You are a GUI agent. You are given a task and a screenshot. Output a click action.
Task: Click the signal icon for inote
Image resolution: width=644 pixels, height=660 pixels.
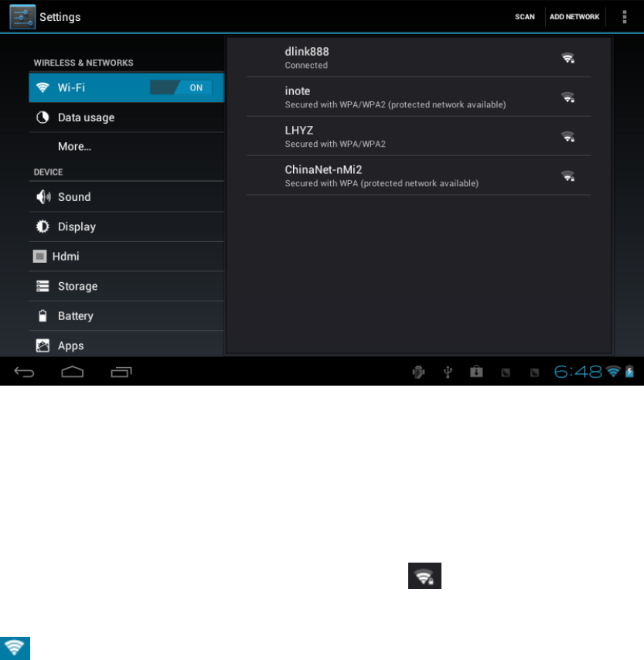pos(568,97)
